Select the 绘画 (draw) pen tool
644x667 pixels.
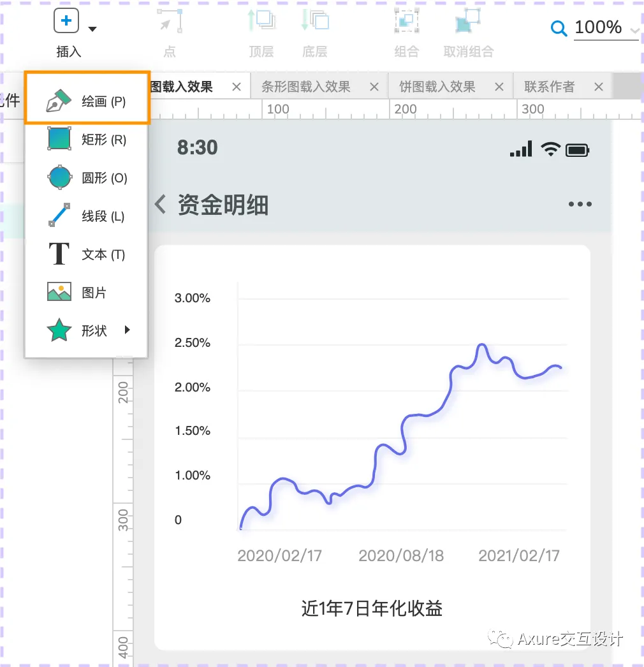coord(86,99)
